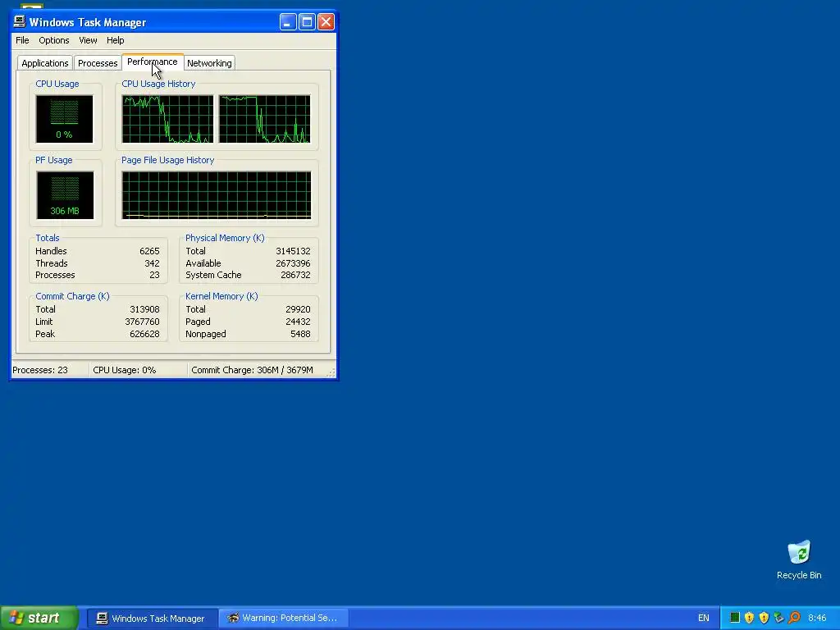The width and height of the screenshot is (840, 630).
Task: Click the orange magnifier tray icon
Action: 794,618
